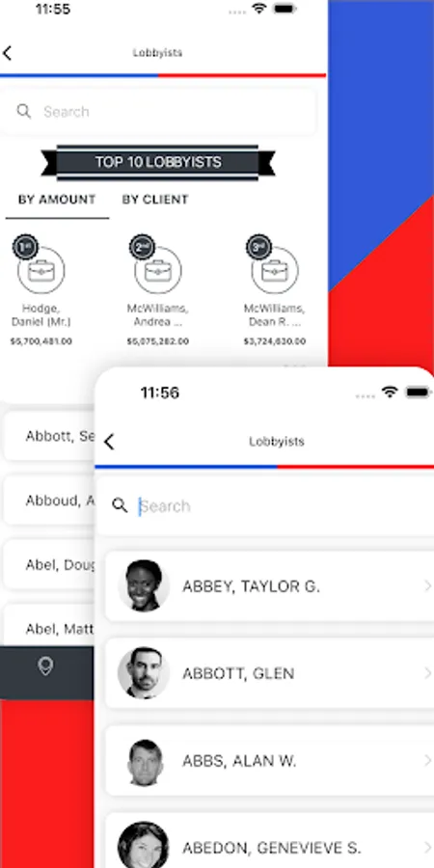This screenshot has height=868, width=434.
Task: Tap the back arrow on the rear Lobbyists screen
Action: (7, 53)
